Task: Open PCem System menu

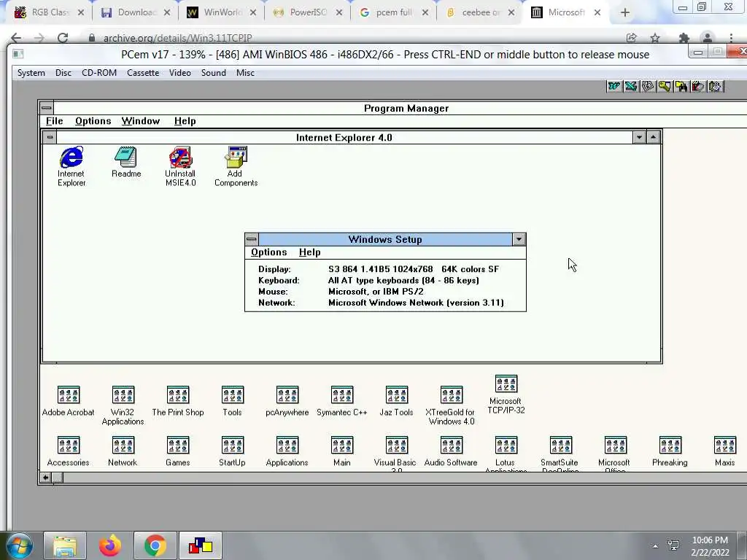Action: click(x=31, y=73)
